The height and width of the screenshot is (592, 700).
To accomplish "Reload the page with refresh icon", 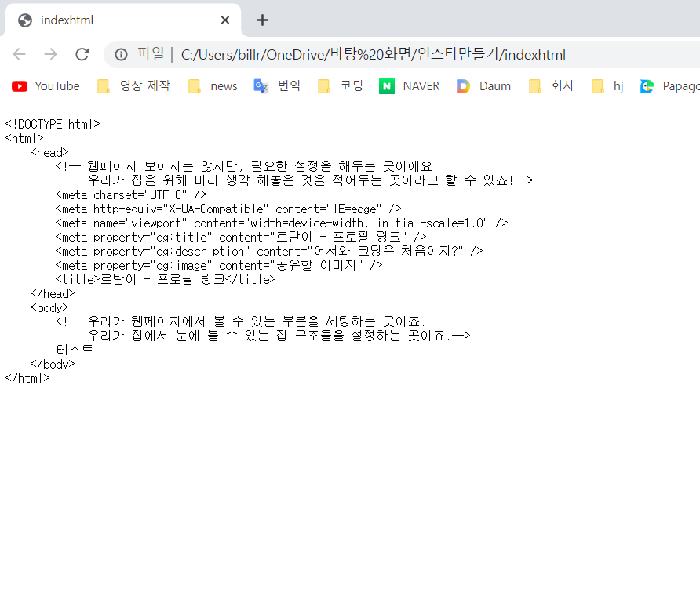I will point(82,54).
